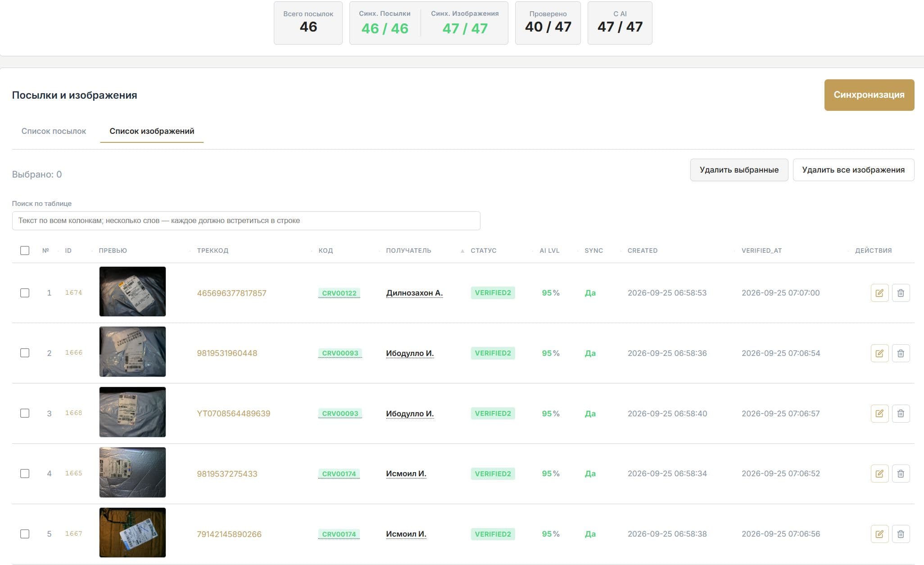
Task: Edit image row with ID 1674
Action: [x=879, y=293]
